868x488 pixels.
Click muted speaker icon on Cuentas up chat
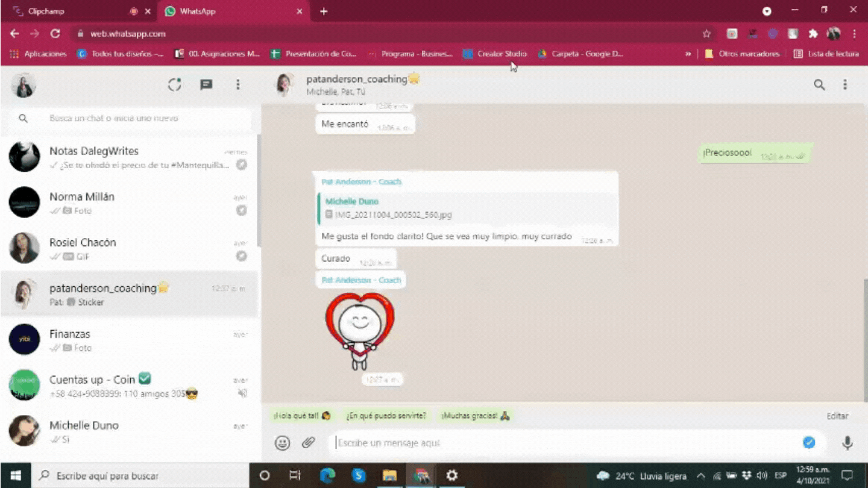(x=242, y=393)
